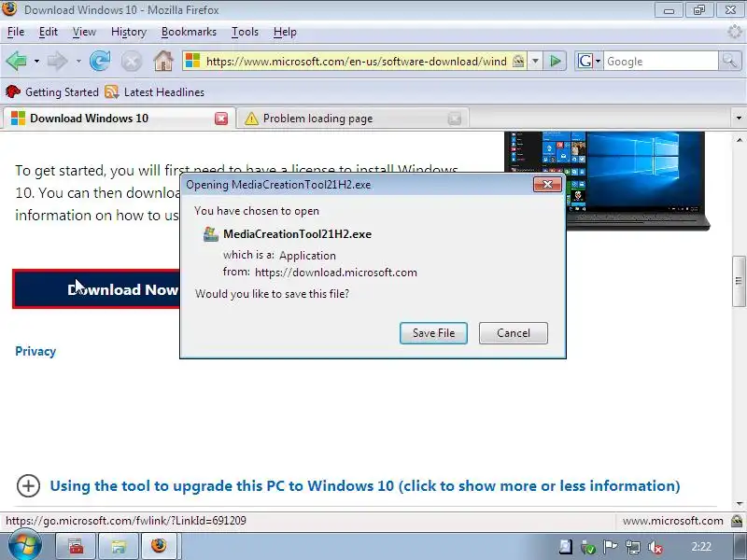Click the scrollbar down arrow
Viewport: 747px width, 560px height.
tap(739, 504)
